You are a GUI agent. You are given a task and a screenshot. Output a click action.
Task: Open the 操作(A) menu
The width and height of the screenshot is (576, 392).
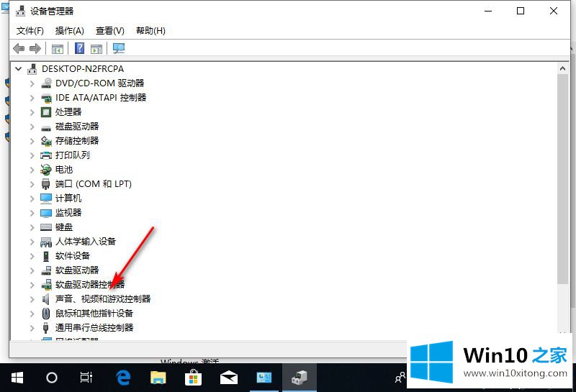tap(69, 31)
